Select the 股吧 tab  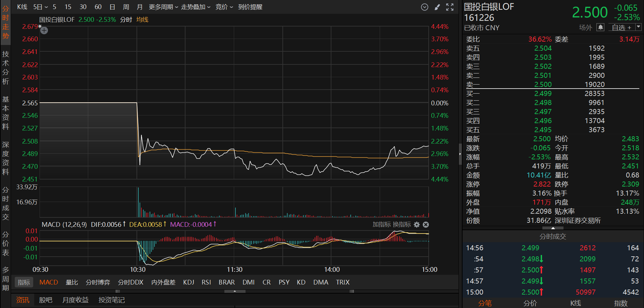(x=46, y=300)
